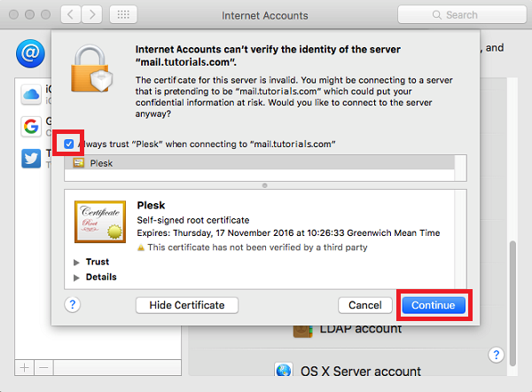Open help for certificate dialog
The image size is (532, 392).
pyautogui.click(x=73, y=304)
